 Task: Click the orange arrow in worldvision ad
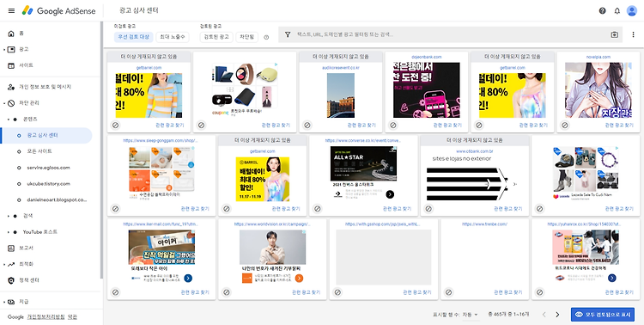pyautogui.click(x=299, y=279)
